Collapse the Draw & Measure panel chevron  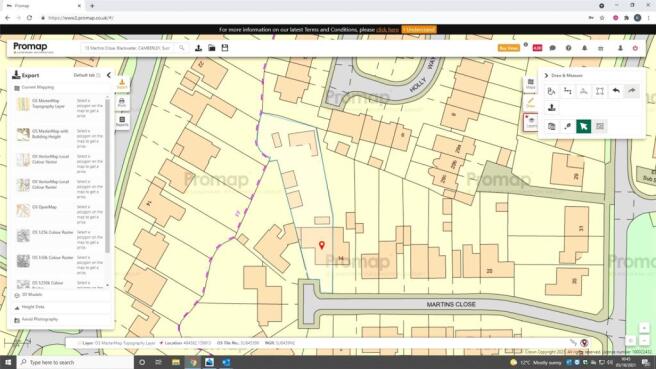(x=546, y=76)
